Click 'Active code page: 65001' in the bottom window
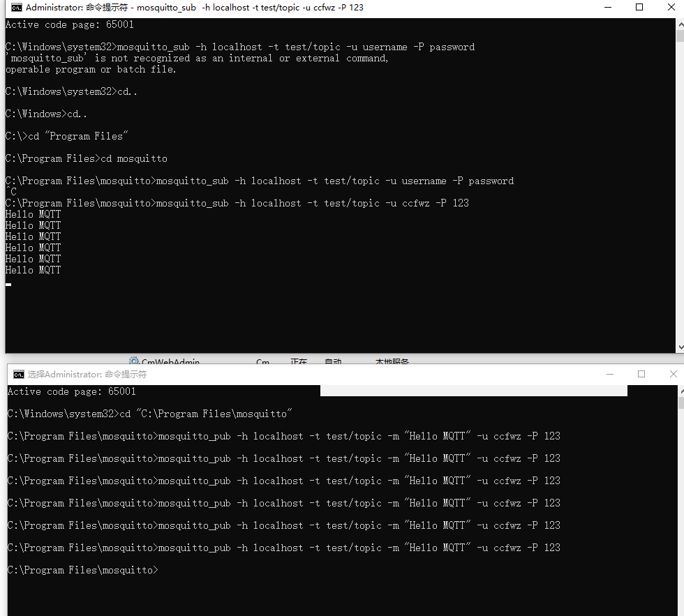Image resolution: width=684 pixels, height=616 pixels. (x=71, y=391)
